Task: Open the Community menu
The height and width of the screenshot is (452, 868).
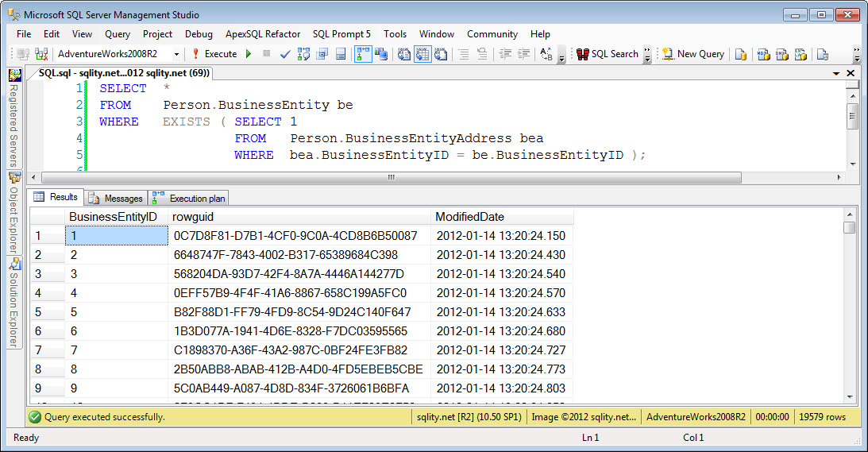Action: [x=492, y=34]
